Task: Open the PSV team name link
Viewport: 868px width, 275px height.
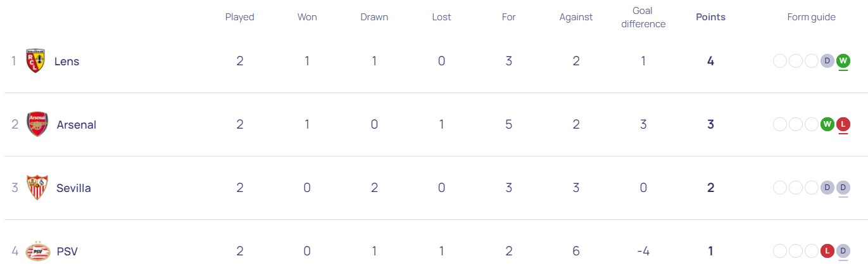Action: pos(66,252)
